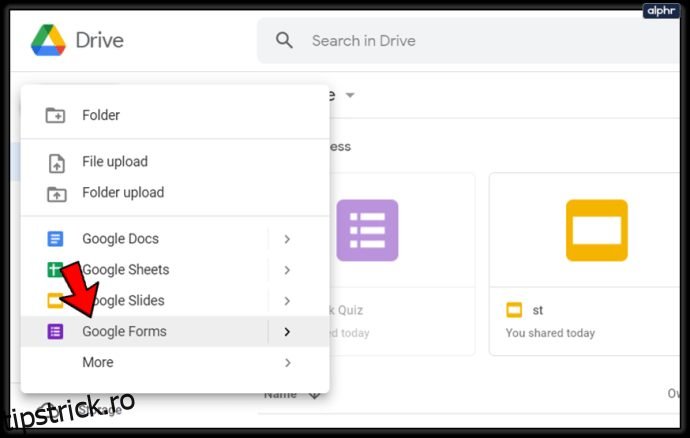The image size is (690, 438).
Task: Click the purple Google Forms icon
Action: tap(55, 331)
